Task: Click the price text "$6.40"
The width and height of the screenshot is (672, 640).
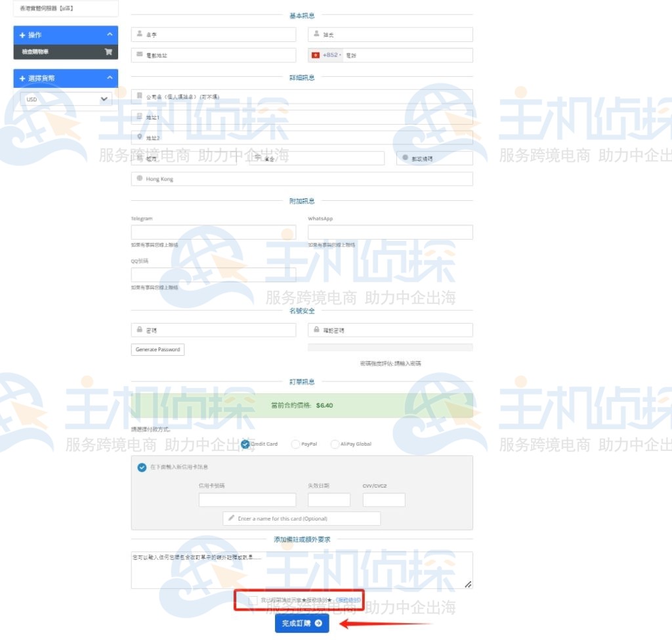Action: tap(324, 405)
